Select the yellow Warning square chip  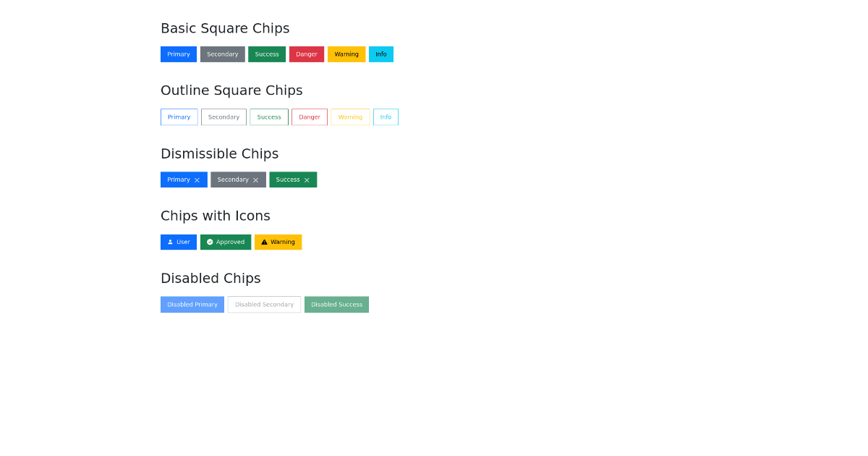click(346, 54)
